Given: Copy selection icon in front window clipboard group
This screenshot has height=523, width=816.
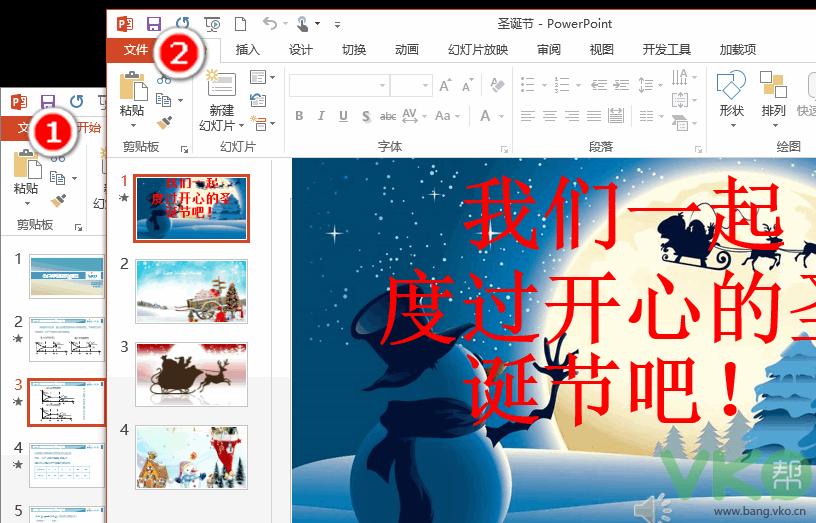Looking at the screenshot, I should pyautogui.click(x=163, y=99).
